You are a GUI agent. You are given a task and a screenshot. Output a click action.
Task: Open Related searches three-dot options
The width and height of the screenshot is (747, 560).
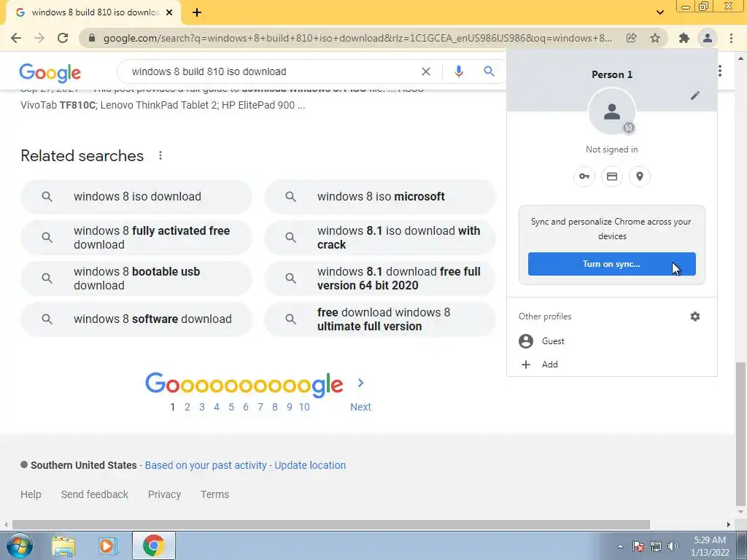pyautogui.click(x=160, y=156)
